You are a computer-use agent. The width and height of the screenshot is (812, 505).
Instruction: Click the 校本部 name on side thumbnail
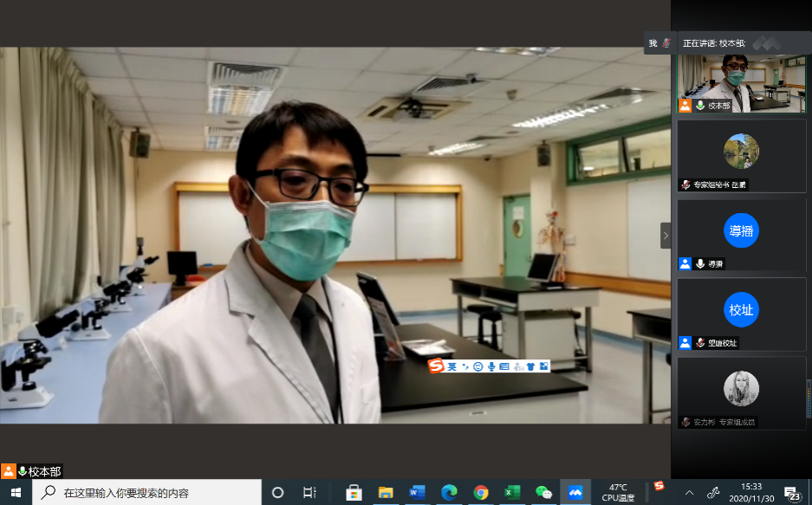719,106
